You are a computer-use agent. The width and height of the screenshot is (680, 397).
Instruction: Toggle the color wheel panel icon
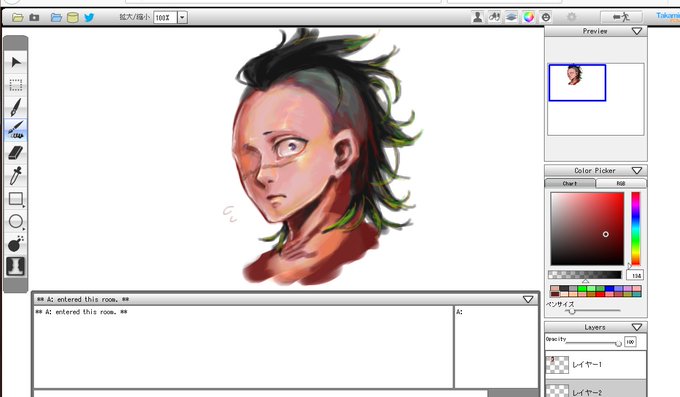[528, 17]
